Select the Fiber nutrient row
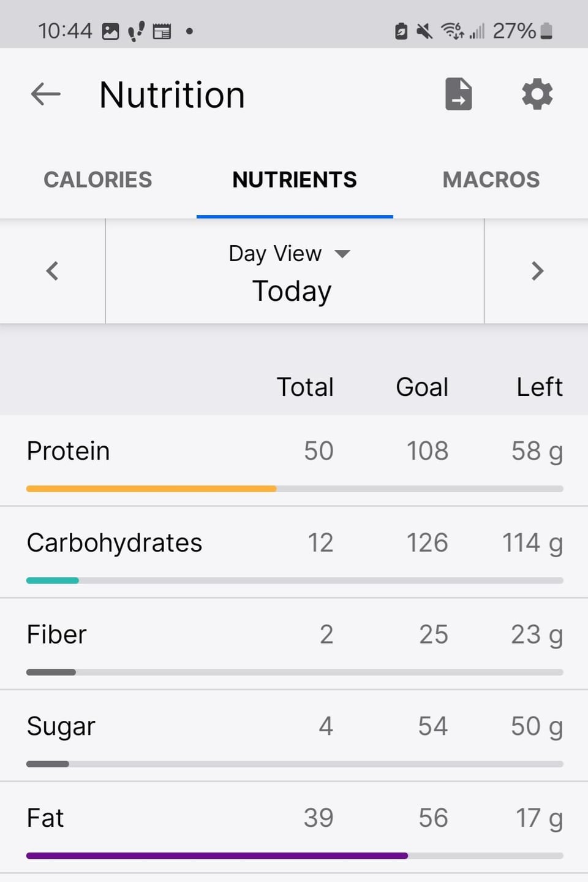The height and width of the screenshot is (882, 588). click(294, 644)
